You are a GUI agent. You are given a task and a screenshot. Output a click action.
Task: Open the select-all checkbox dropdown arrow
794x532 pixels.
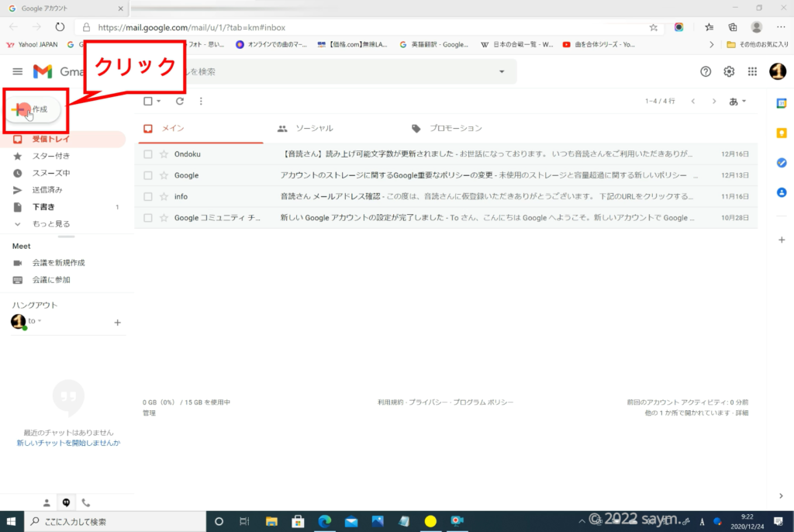pyautogui.click(x=159, y=101)
